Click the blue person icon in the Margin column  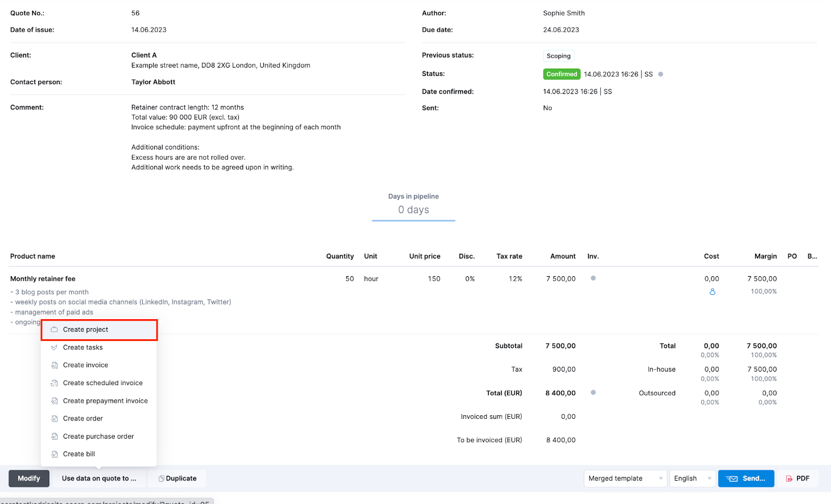pyautogui.click(x=712, y=291)
